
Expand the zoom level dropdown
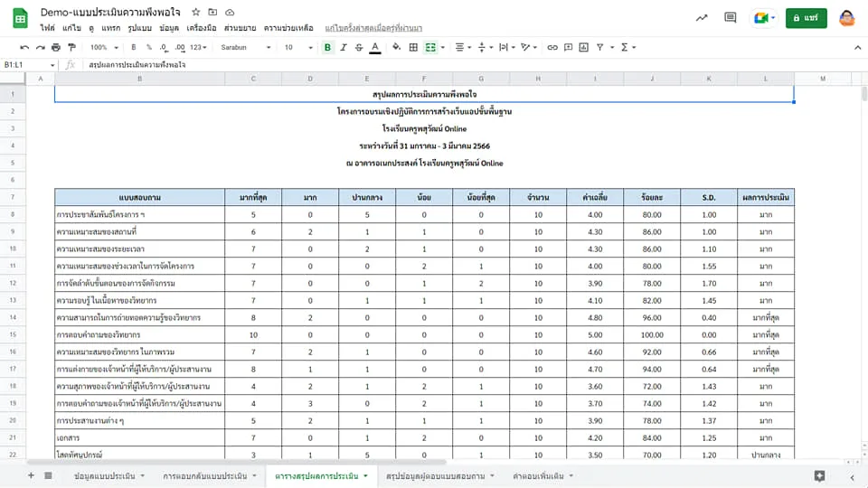tap(104, 48)
